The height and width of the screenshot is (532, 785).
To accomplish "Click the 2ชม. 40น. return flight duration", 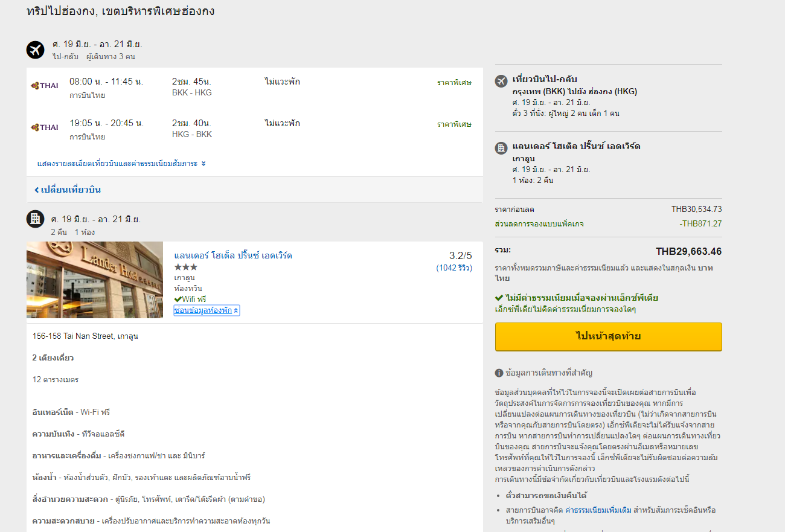I will coord(191,123).
